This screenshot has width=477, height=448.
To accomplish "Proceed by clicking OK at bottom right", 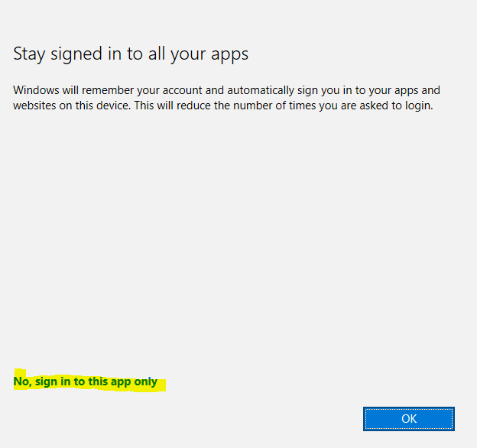I will tap(408, 419).
